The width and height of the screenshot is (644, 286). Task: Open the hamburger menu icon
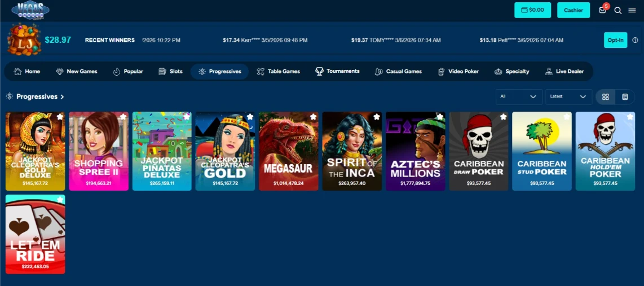coord(632,10)
